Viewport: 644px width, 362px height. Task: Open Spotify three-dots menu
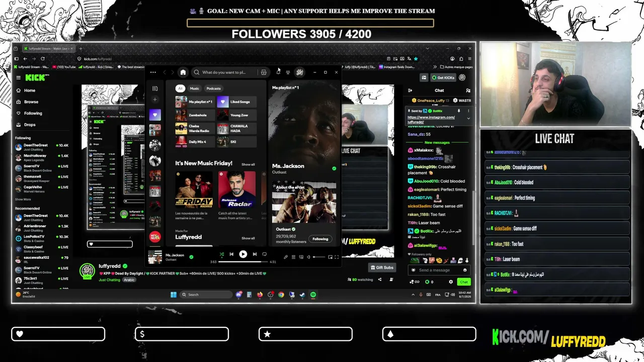click(153, 72)
